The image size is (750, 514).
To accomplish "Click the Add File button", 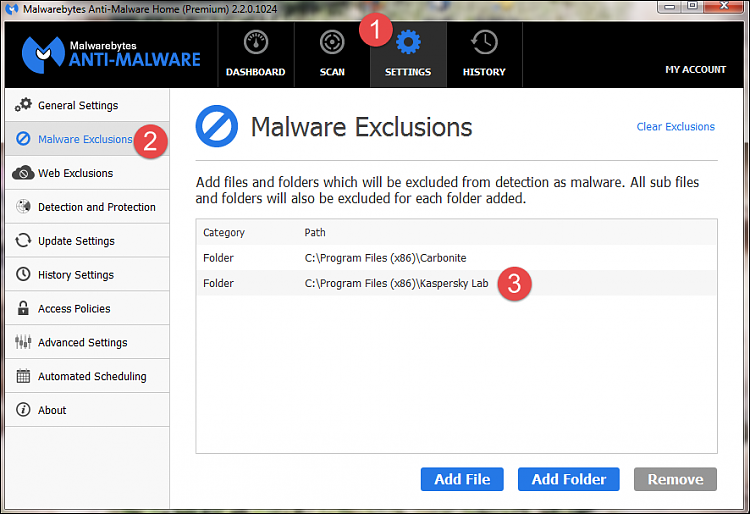I will tap(462, 479).
